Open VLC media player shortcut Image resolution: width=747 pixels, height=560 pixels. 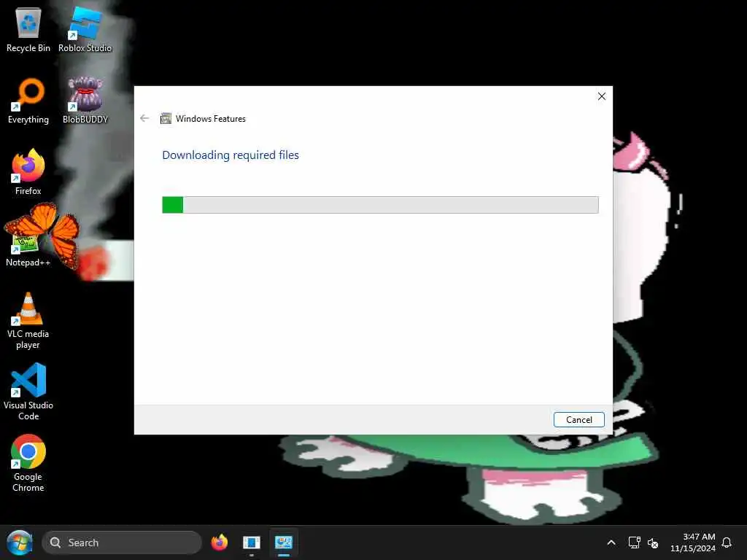point(28,321)
